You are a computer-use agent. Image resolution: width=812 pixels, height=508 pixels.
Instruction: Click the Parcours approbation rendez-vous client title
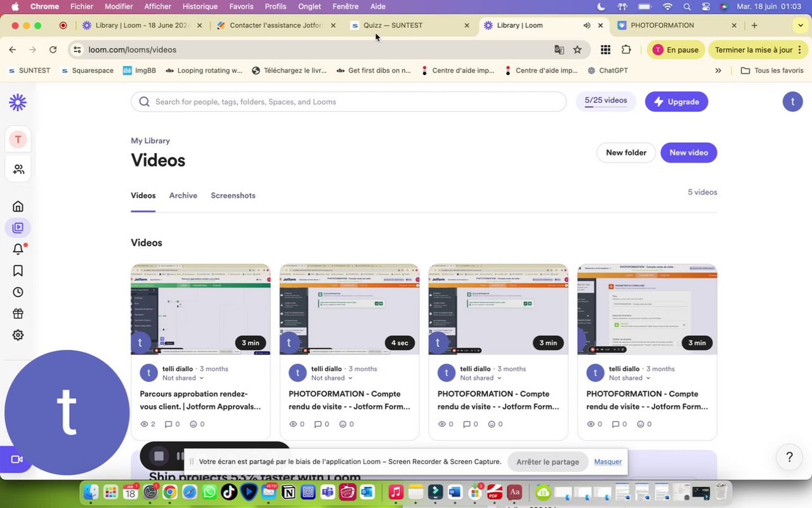[x=200, y=400]
